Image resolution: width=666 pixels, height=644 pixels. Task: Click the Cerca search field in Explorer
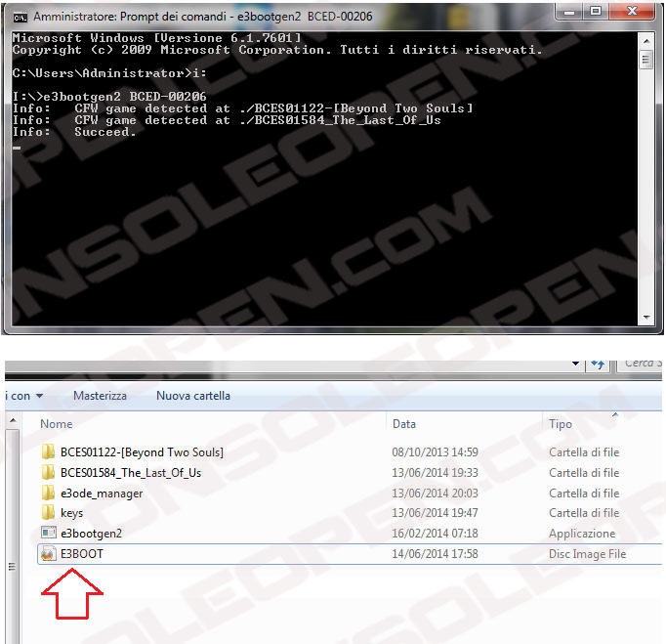pyautogui.click(x=640, y=364)
